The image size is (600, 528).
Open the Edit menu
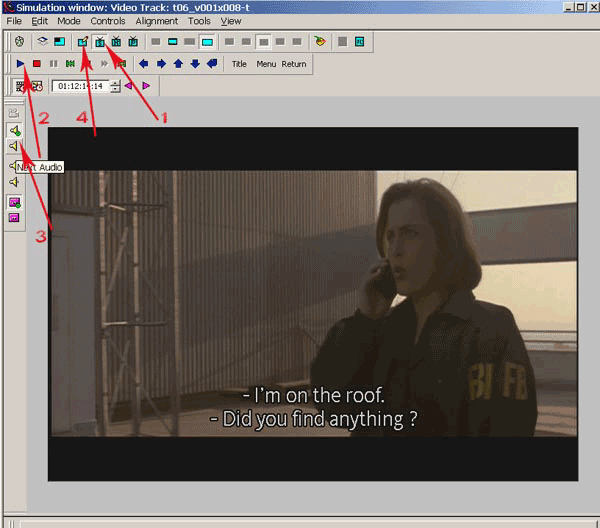(x=39, y=21)
